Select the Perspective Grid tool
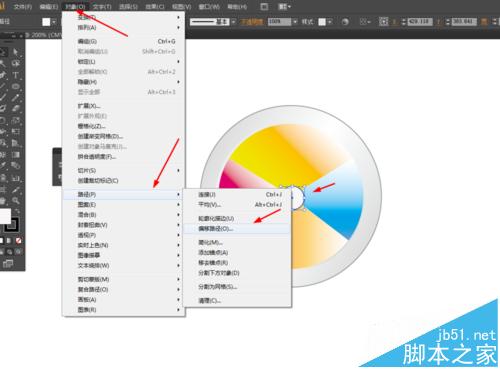This screenshot has width=500, height=369. pyautogui.click(x=16, y=143)
